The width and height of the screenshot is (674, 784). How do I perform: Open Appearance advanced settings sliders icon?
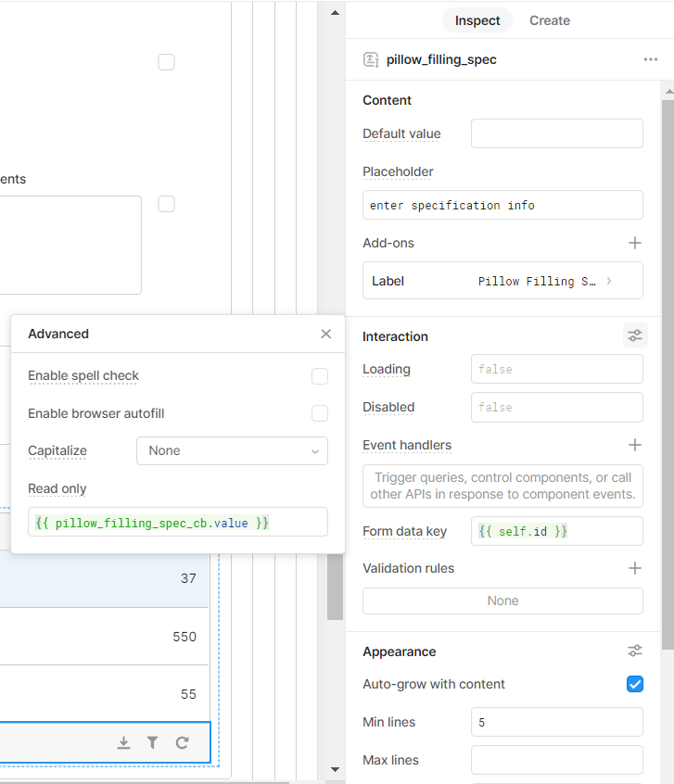point(635,651)
